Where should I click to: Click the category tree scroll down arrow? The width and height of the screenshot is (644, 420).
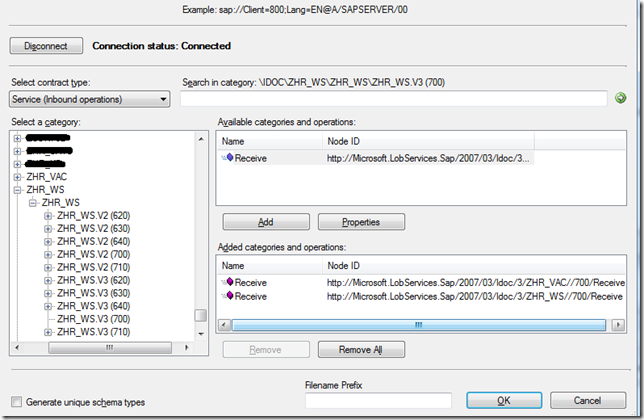click(x=201, y=334)
